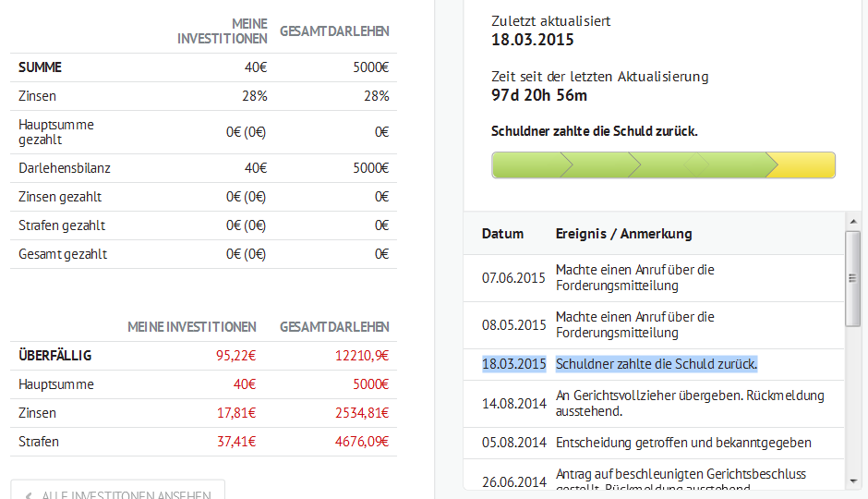Viewport: 868px width, 499px height.
Task: Click the 05.08.2014 Entscheidung getroffen event
Action: coord(682,443)
